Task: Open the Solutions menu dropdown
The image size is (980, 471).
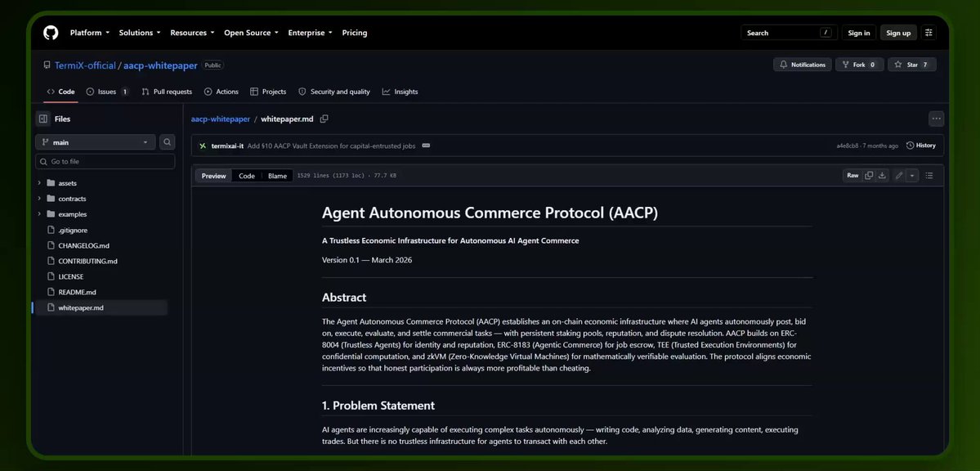Action: [x=140, y=33]
